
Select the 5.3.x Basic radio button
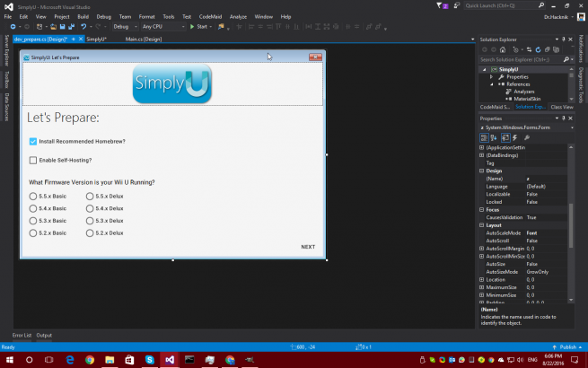click(x=33, y=221)
